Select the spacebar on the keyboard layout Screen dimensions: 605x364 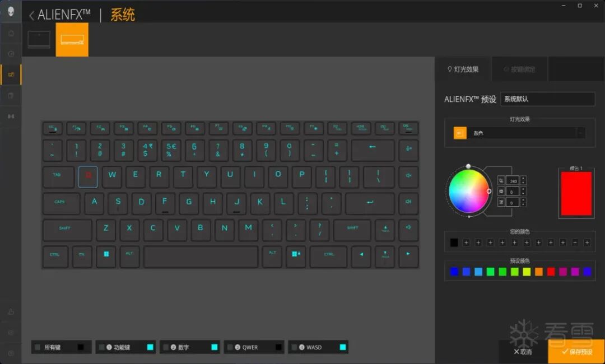(201, 257)
